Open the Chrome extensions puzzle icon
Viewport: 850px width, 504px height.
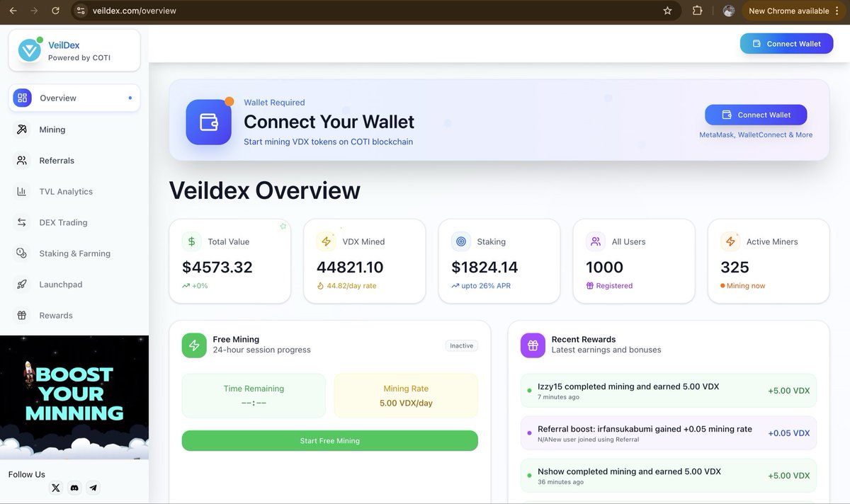pos(697,11)
